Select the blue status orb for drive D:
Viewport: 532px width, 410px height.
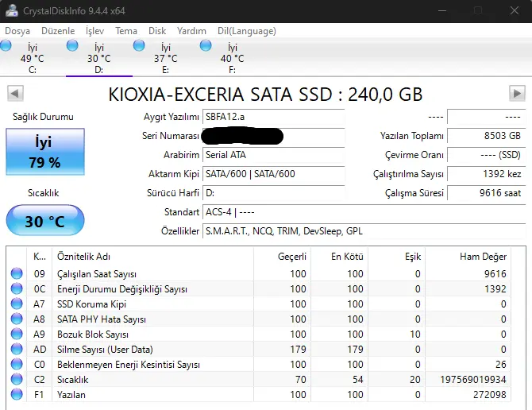coord(72,45)
